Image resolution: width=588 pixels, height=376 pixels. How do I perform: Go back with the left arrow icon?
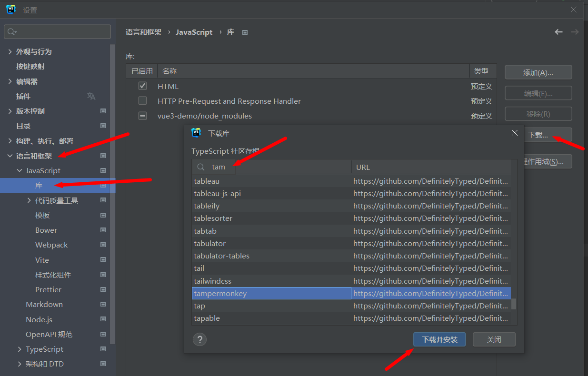558,32
